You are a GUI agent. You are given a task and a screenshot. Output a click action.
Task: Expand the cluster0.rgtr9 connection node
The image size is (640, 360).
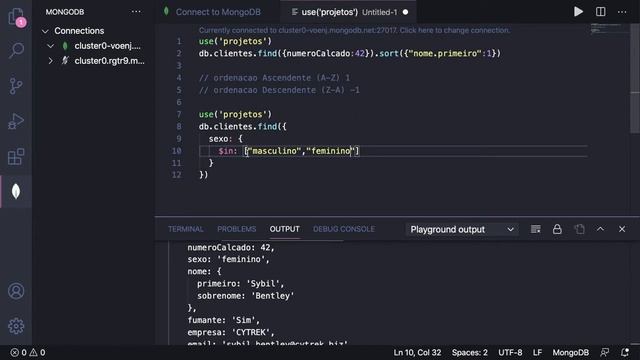click(51, 61)
